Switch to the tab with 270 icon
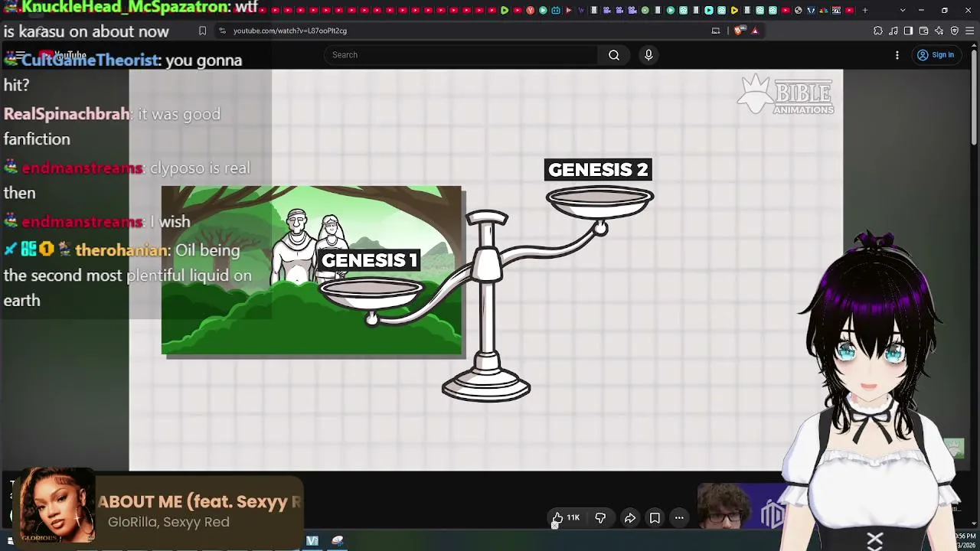This screenshot has height=551, width=980. click(x=836, y=10)
